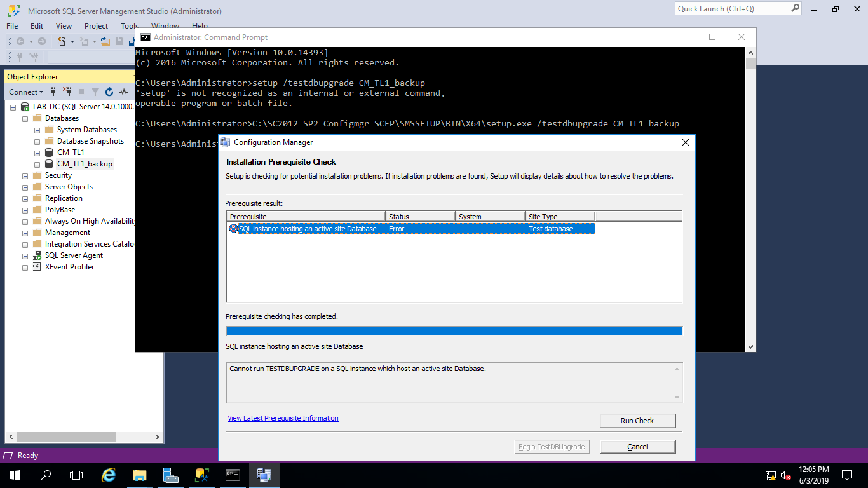Viewport: 868px width, 488px height.
Task: Click the System column header
Action: pyautogui.click(x=490, y=217)
